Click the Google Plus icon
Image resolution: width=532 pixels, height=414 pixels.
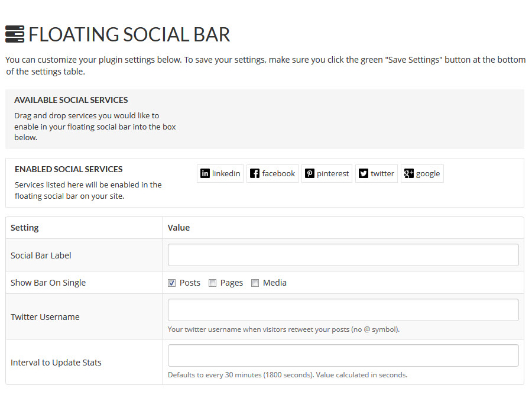pyautogui.click(x=409, y=173)
